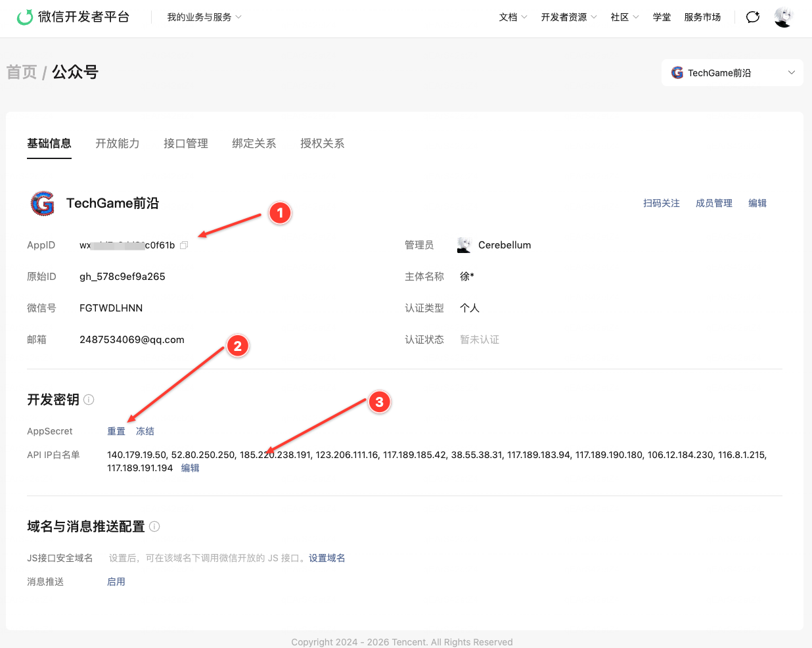The height and width of the screenshot is (648, 812).
Task: Freeze the AppSecret with 冻结
Action: 145,431
